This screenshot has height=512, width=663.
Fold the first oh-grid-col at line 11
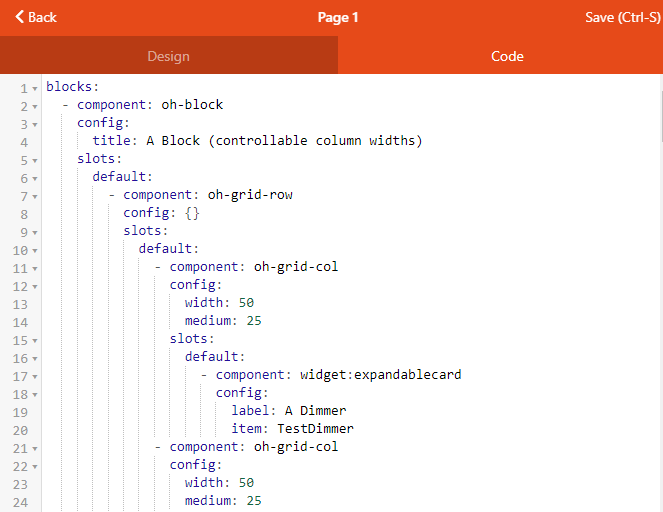pyautogui.click(x=36, y=268)
